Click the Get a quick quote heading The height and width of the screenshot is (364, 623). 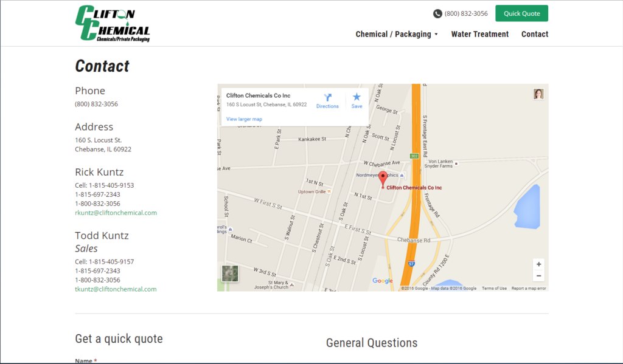tap(119, 338)
